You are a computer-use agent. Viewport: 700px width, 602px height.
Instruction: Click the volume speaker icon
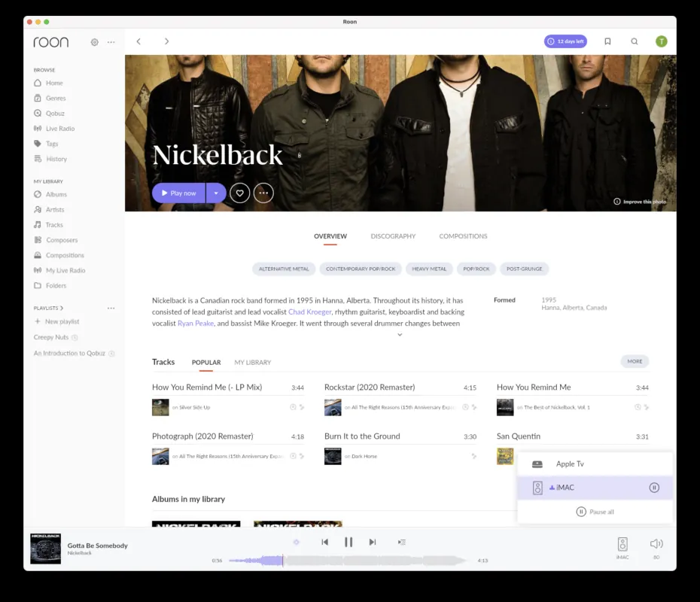point(656,543)
